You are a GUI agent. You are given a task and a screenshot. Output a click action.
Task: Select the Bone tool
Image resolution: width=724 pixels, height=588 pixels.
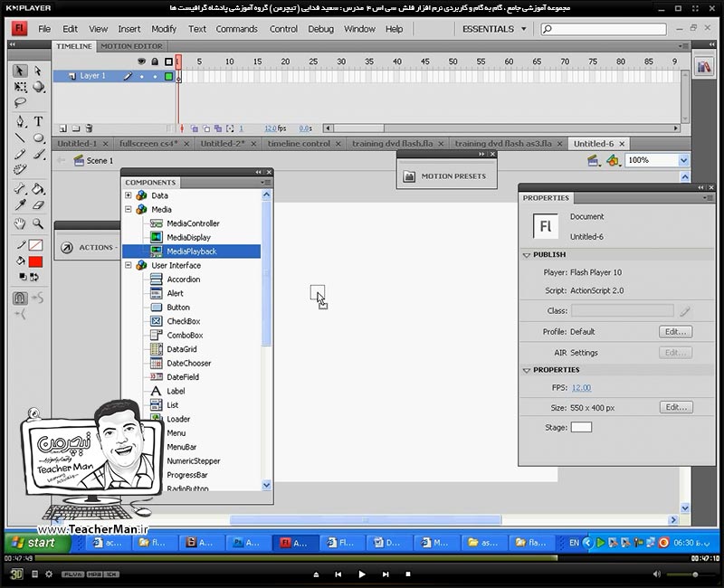[20, 188]
